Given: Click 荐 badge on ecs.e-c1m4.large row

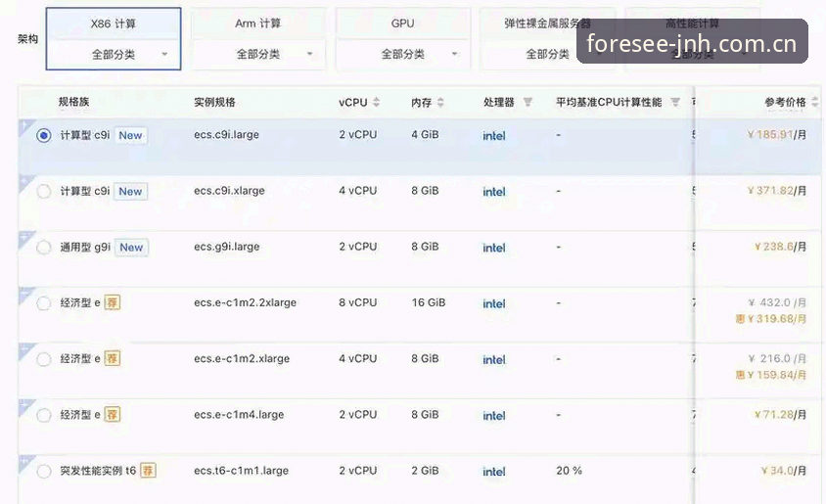Looking at the screenshot, I should [112, 415].
